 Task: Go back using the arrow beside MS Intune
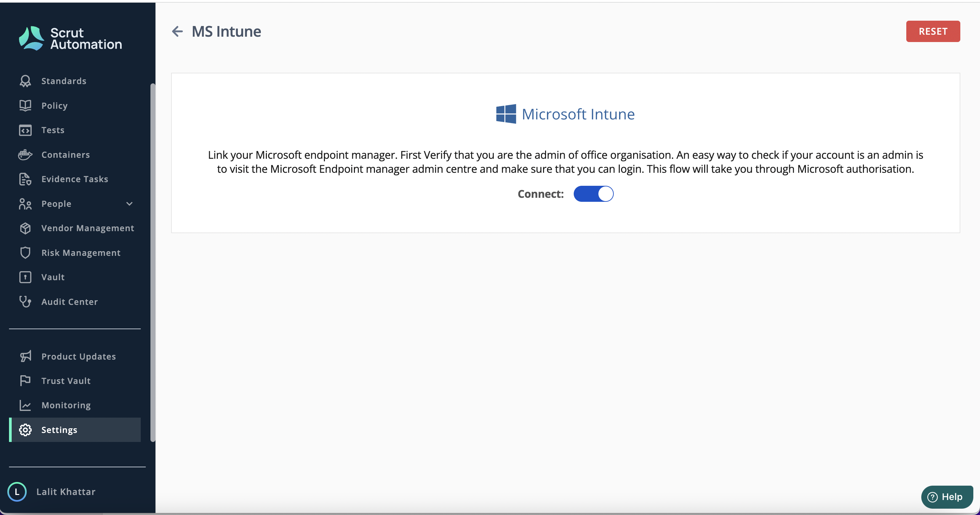(177, 31)
